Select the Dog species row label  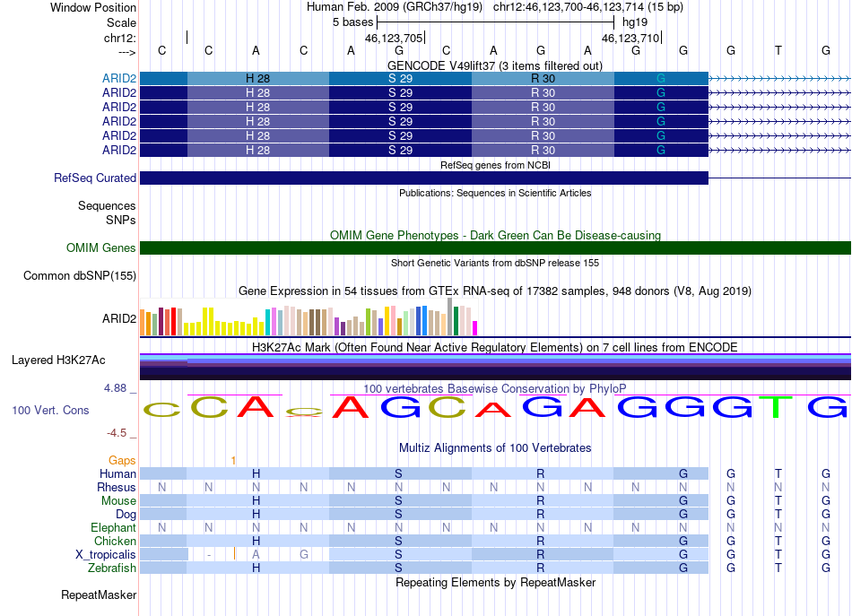pos(126,514)
